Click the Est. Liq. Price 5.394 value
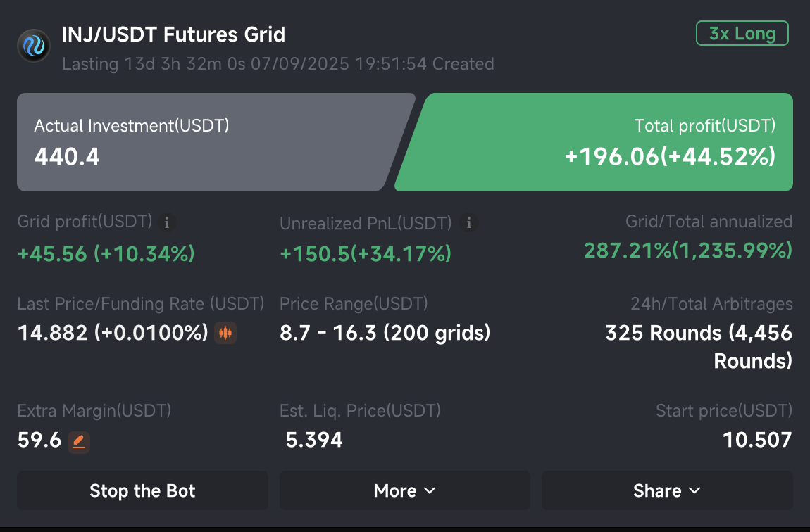The height and width of the screenshot is (532, 810). (314, 440)
